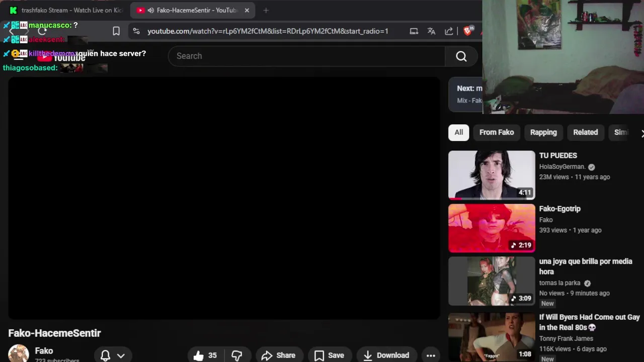Viewport: 644px width, 362px height.
Task: Click 'If Will Byers Had Come out Gay' title
Action: (590, 322)
